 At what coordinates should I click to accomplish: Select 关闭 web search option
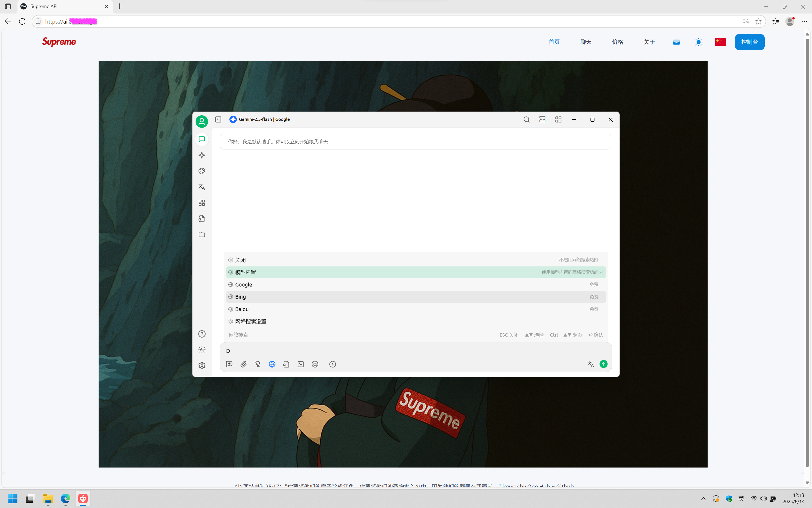point(416,260)
